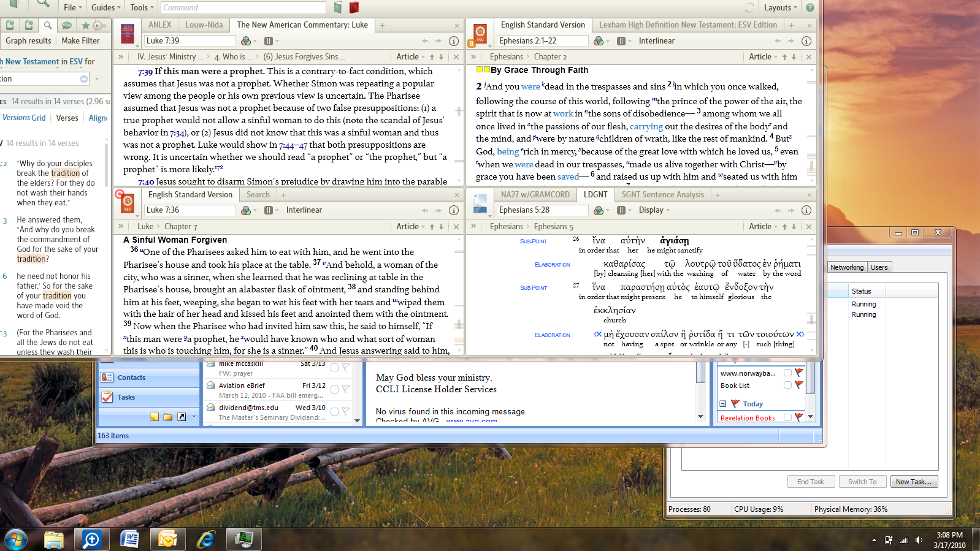This screenshot has width=980, height=551.
Task: Open the speech bubble icon in left panel
Action: point(66,25)
